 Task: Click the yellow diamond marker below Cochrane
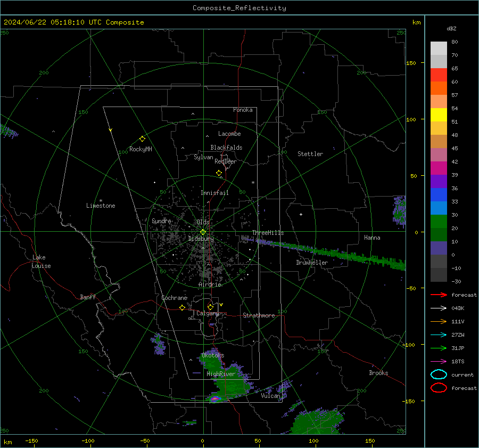tap(182, 308)
